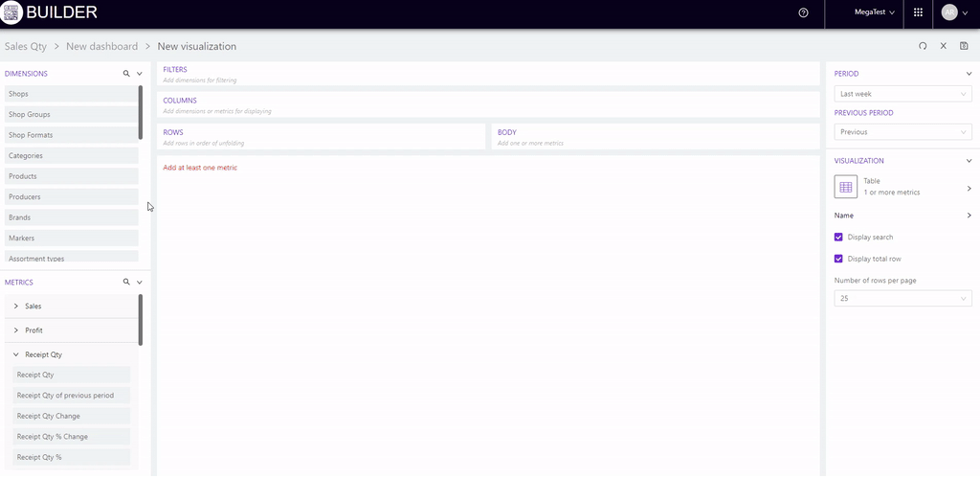Image resolution: width=980 pixels, height=478 pixels.
Task: Open the Last week period dropdown
Action: (902, 94)
